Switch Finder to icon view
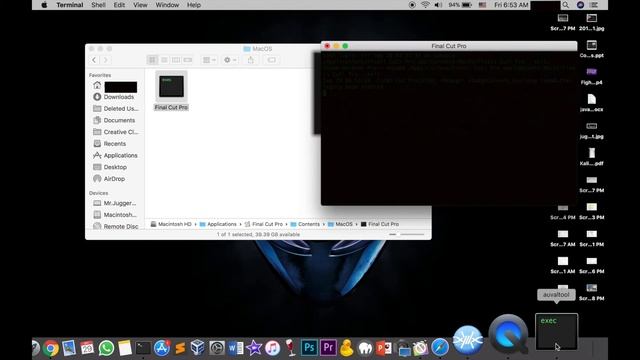This screenshot has height=360, width=640. click(152, 60)
